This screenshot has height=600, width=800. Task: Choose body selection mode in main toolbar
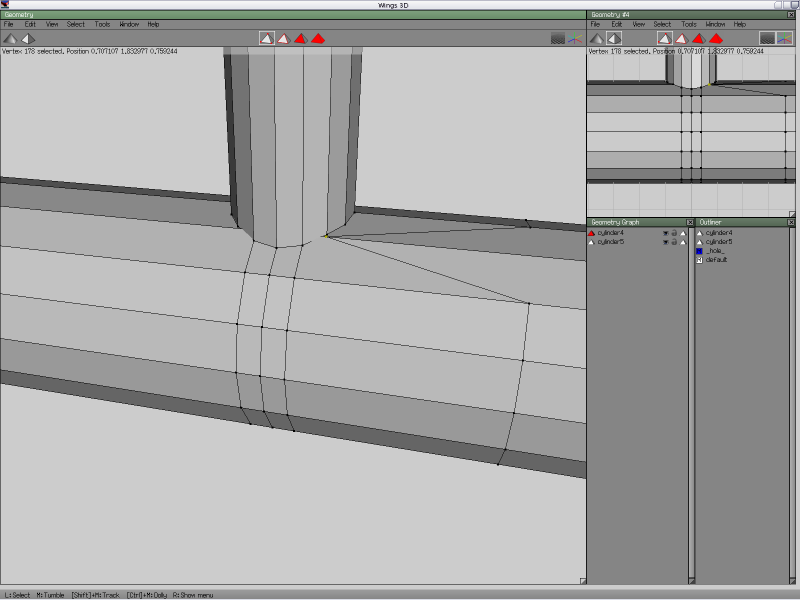point(318,38)
